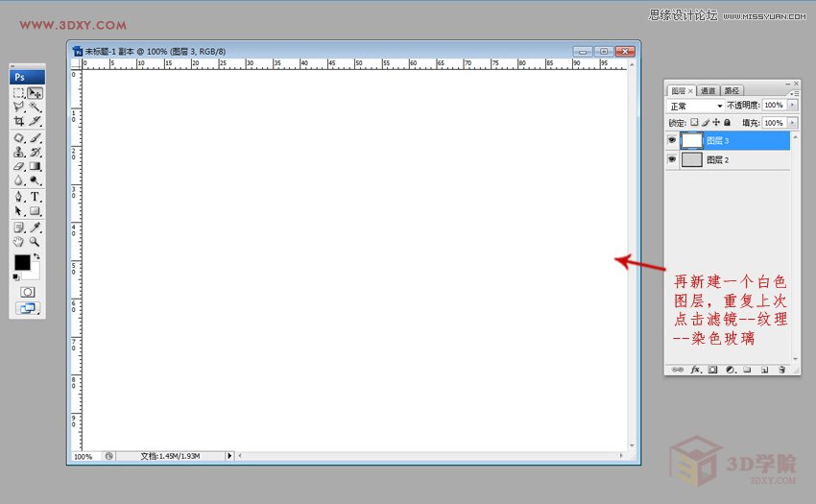
Task: Switch to 图层 tab
Action: (678, 90)
